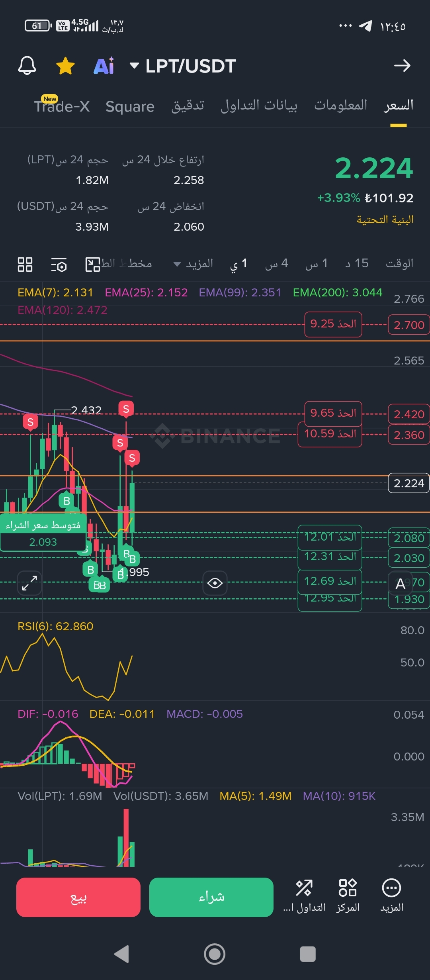Tap the large 2.224 last price
430x980 pixels.
[374, 168]
